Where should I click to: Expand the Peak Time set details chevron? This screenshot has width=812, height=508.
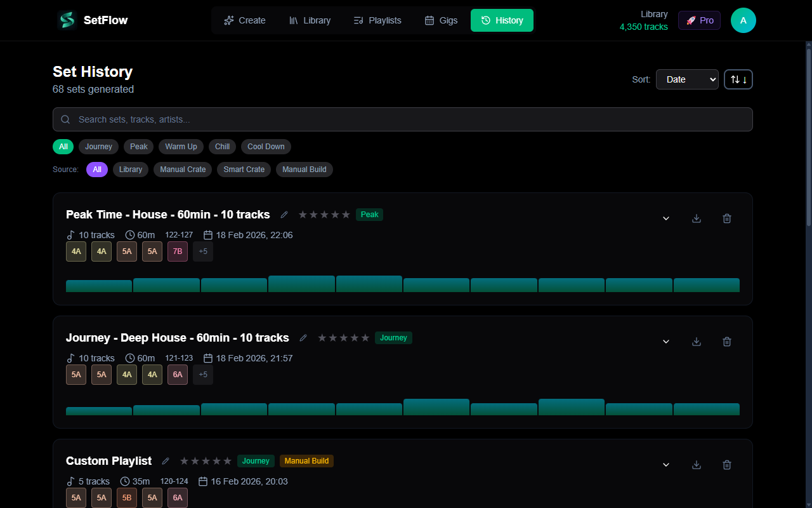665,218
